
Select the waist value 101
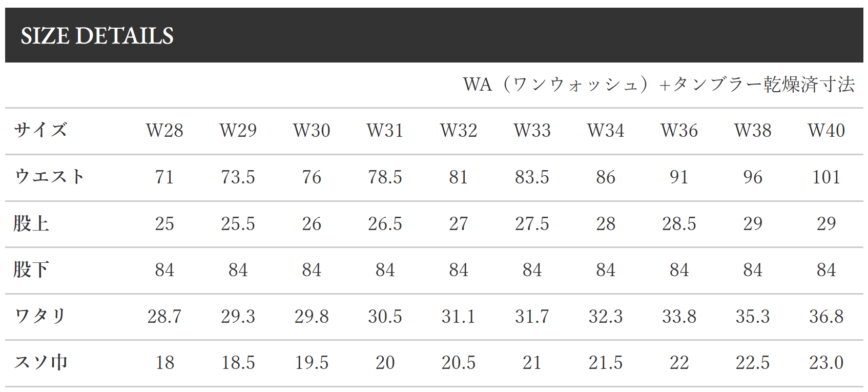point(826,177)
